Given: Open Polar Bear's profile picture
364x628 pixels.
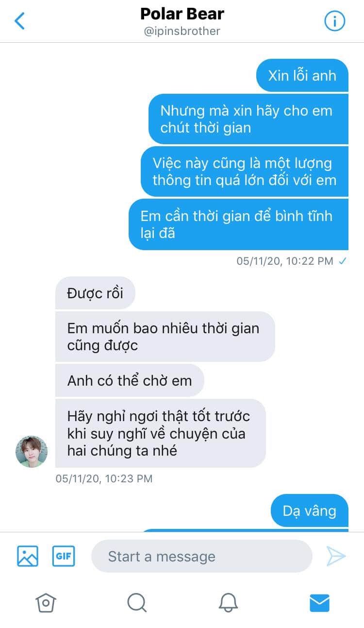Looking at the screenshot, I should tap(32, 452).
